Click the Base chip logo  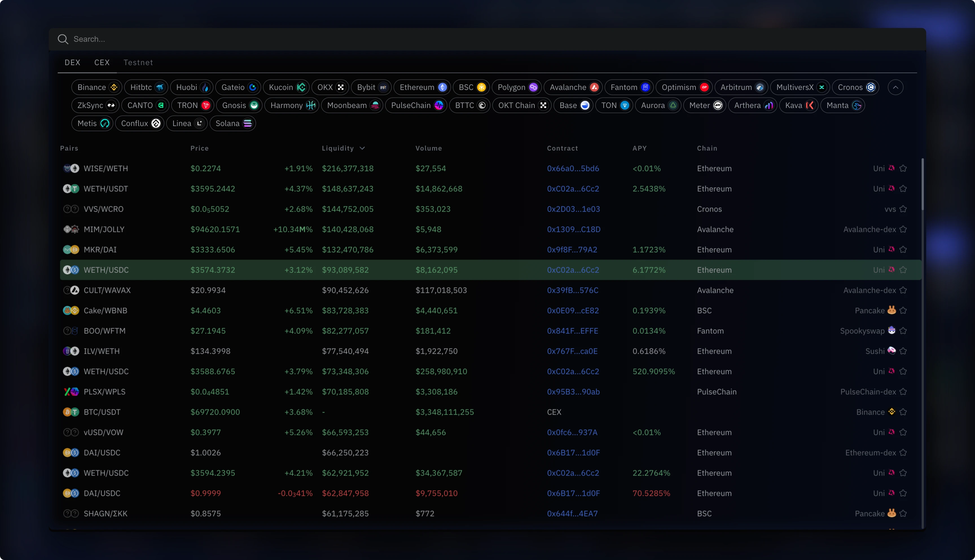(x=585, y=105)
